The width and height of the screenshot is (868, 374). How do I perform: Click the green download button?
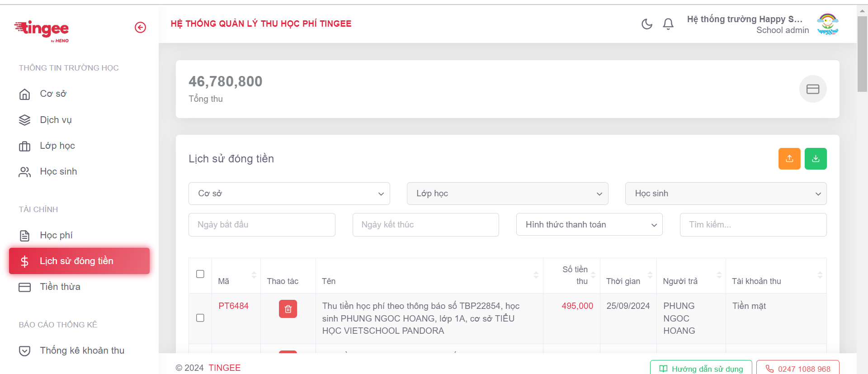pyautogui.click(x=816, y=159)
